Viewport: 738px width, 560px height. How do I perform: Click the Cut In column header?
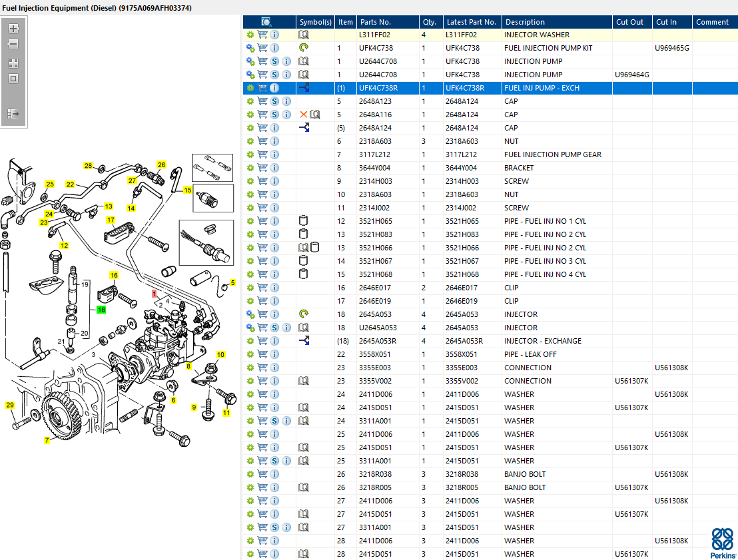672,22
